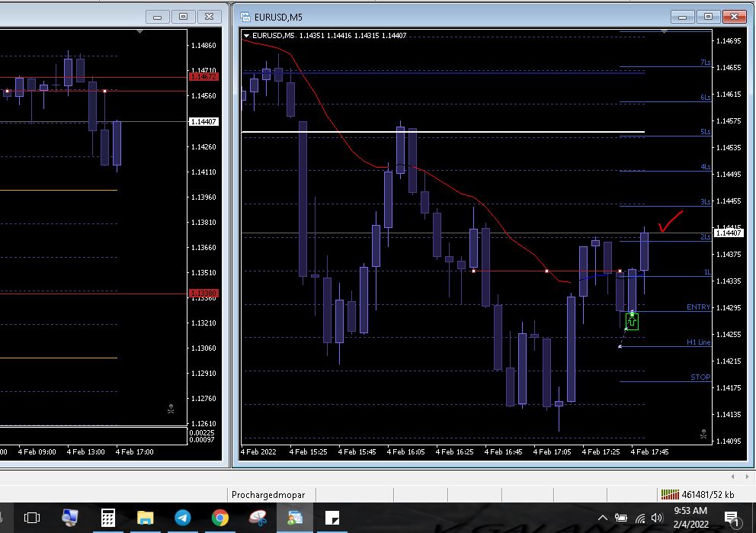Open Calculator from the taskbar
The height and width of the screenshot is (533, 756).
tap(107, 518)
